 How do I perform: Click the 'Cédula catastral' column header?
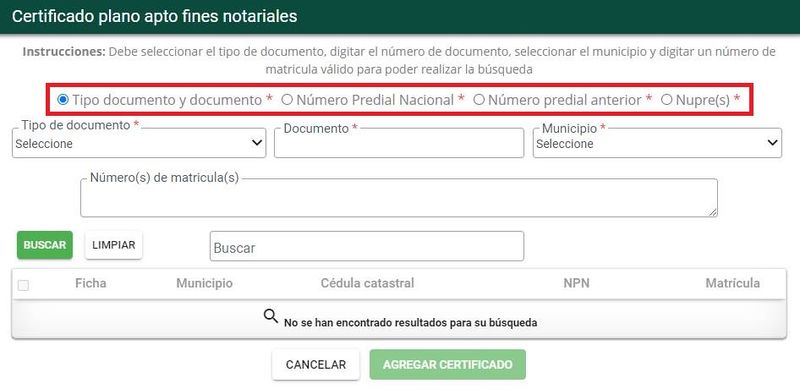pos(367,283)
